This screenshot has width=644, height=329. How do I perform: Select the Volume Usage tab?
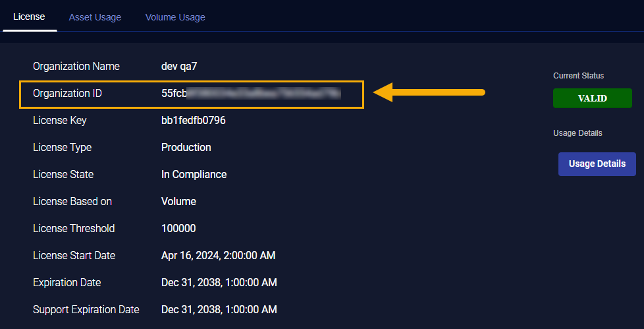[175, 17]
